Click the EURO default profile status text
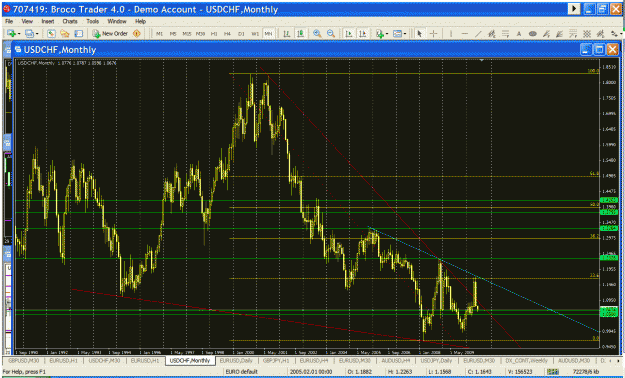The width and height of the screenshot is (625, 378). (242, 372)
